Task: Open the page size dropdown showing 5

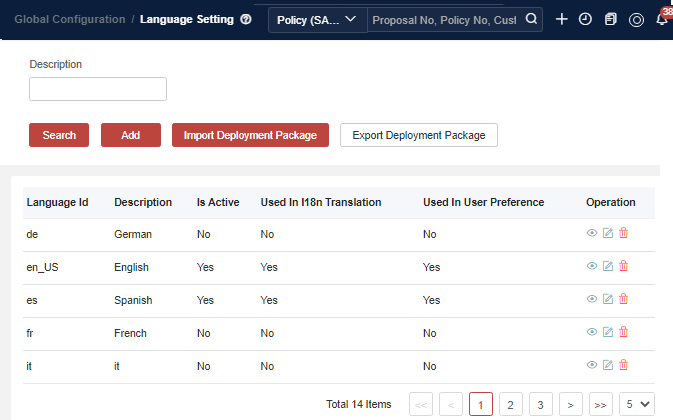Action: [637, 404]
